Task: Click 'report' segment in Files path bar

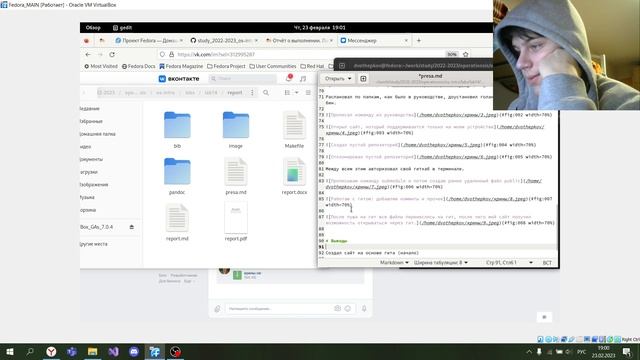Action: pos(235,93)
